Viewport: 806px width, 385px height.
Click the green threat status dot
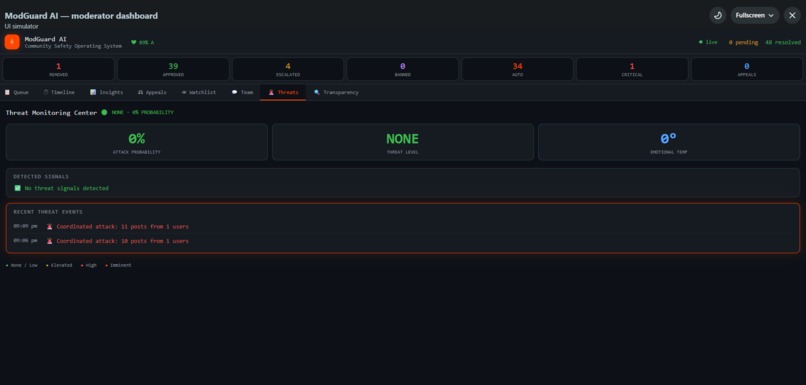coord(104,113)
